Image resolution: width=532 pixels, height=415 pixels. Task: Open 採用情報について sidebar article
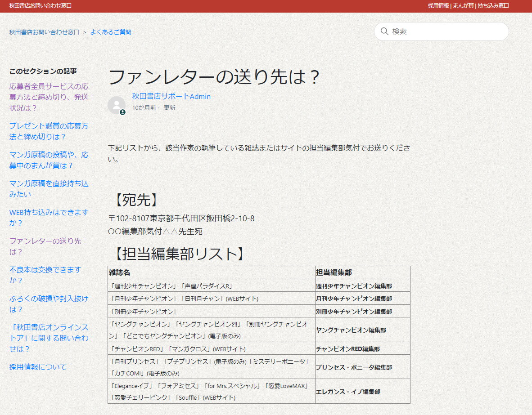tap(38, 367)
